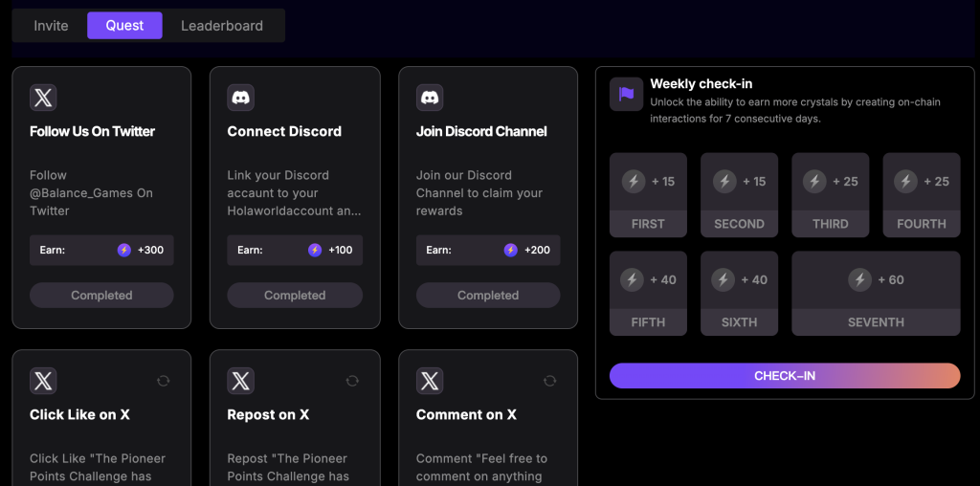980x486 pixels.
Task: Click the X logo on Comment on X card
Action: [x=430, y=381]
